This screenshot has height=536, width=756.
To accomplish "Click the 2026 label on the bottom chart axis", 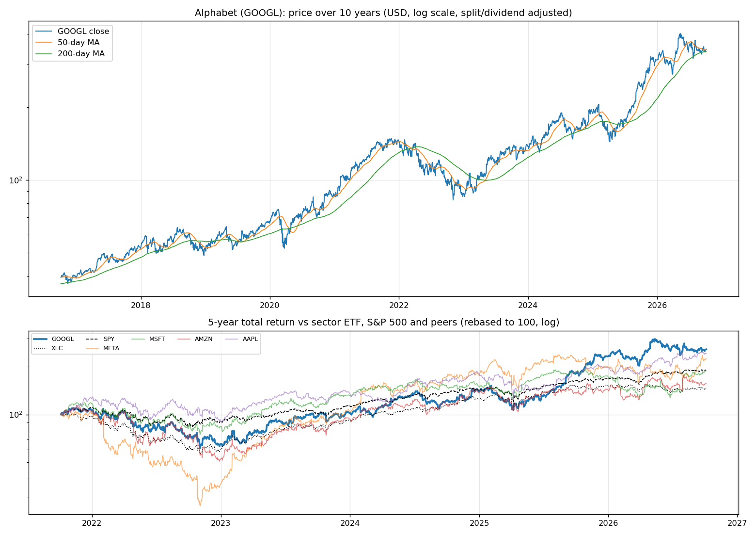I will coord(608,523).
